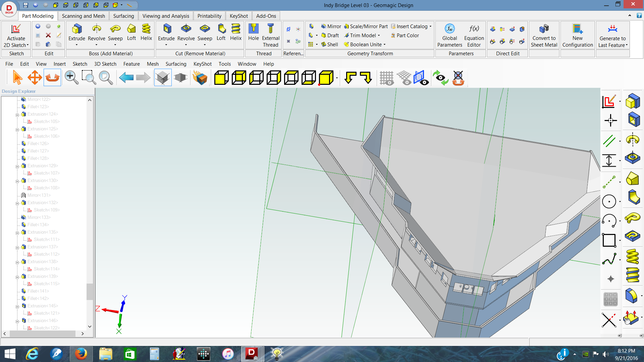The image size is (644, 362).
Task: Toggle the 3D grid visibility icon
Action: coord(404,78)
